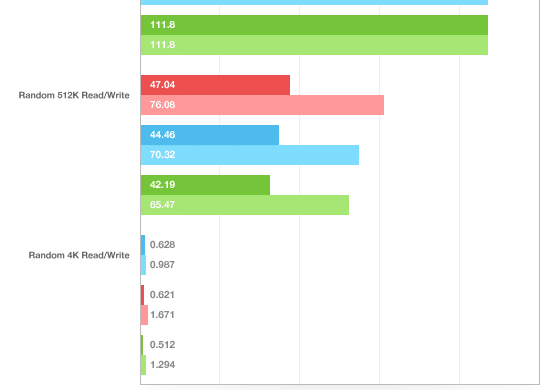Select the small light green 1.294 bar
This screenshot has width=560, height=390.
pos(144,365)
